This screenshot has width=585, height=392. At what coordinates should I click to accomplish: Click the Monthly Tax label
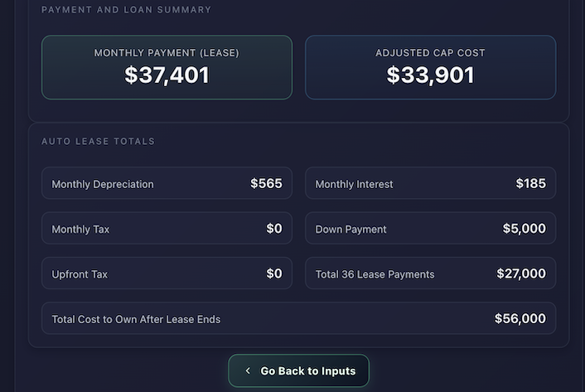coord(80,229)
